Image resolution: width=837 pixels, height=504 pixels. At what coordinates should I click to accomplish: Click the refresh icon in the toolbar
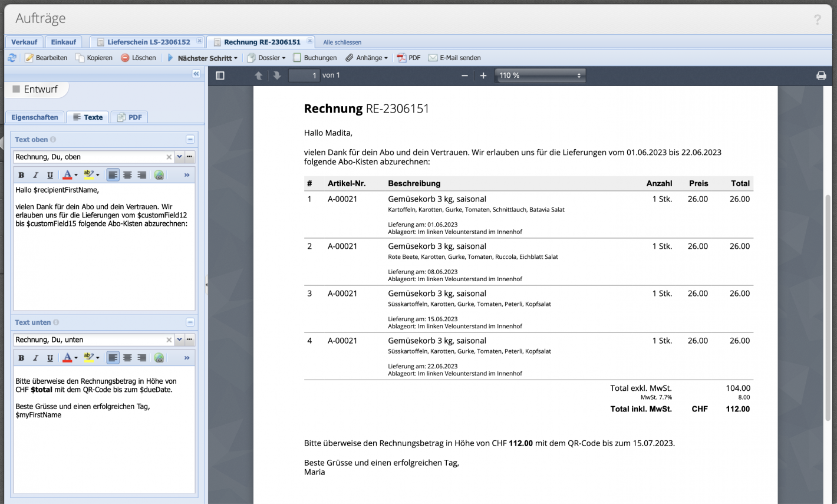click(x=12, y=57)
